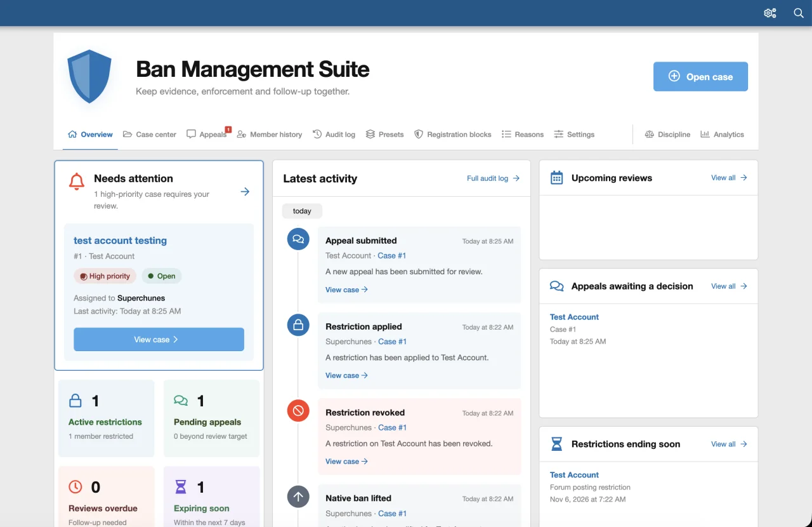Click the Pending appeals chat icon

[x=181, y=401]
